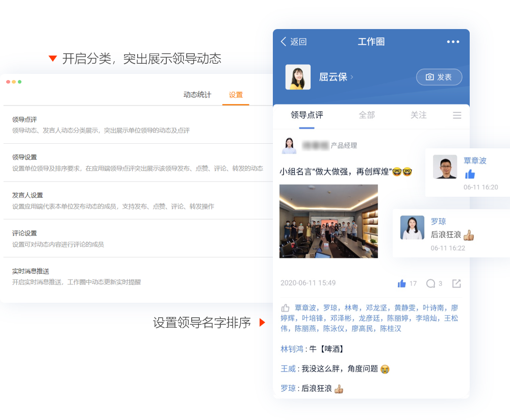
Task: Click timestamp 06-11 16:22 on 罗琼 card
Action: point(448,248)
